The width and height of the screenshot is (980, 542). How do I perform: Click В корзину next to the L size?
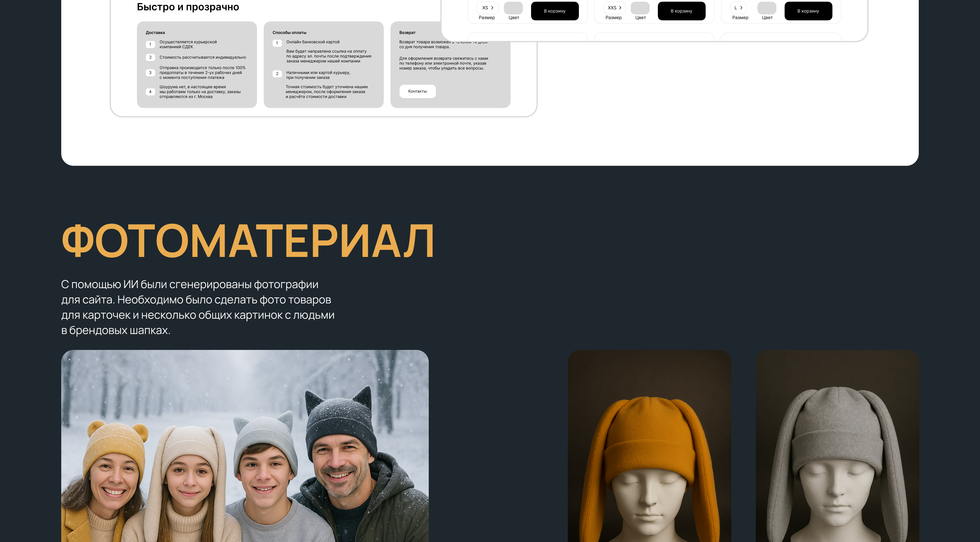pyautogui.click(x=808, y=11)
